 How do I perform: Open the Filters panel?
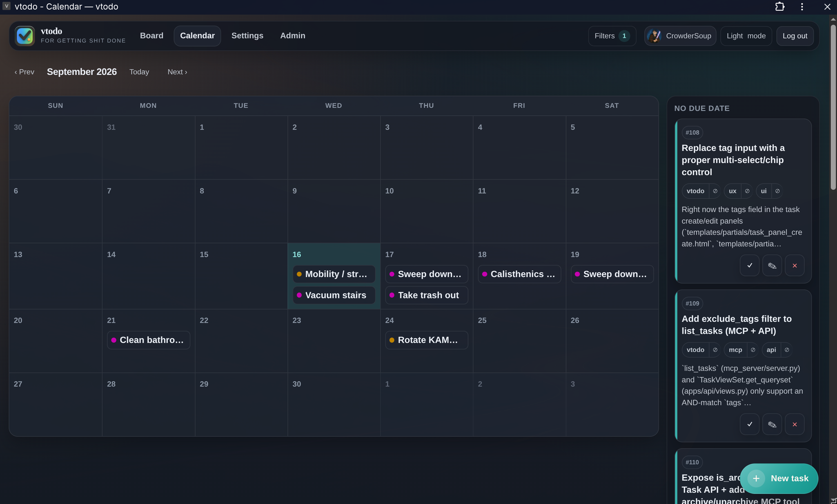tap(612, 36)
